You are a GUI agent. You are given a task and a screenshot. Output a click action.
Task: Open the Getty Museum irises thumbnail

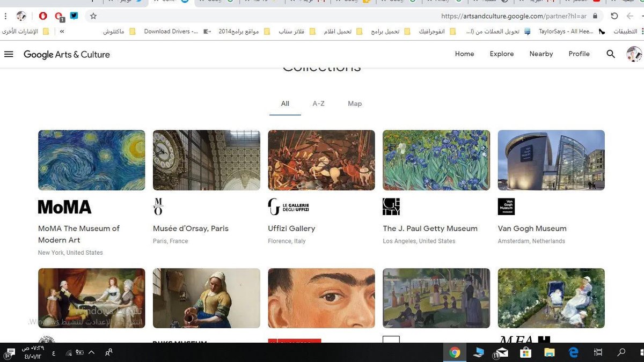click(436, 160)
